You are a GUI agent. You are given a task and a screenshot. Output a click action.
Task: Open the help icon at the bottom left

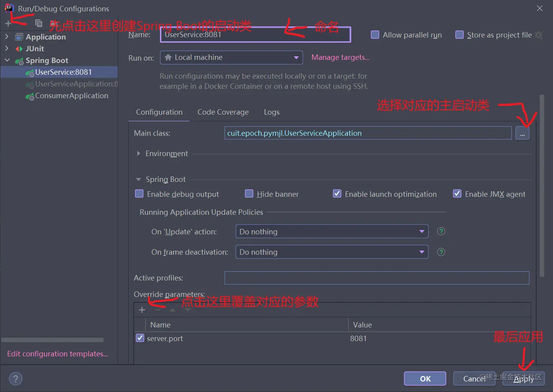15,379
